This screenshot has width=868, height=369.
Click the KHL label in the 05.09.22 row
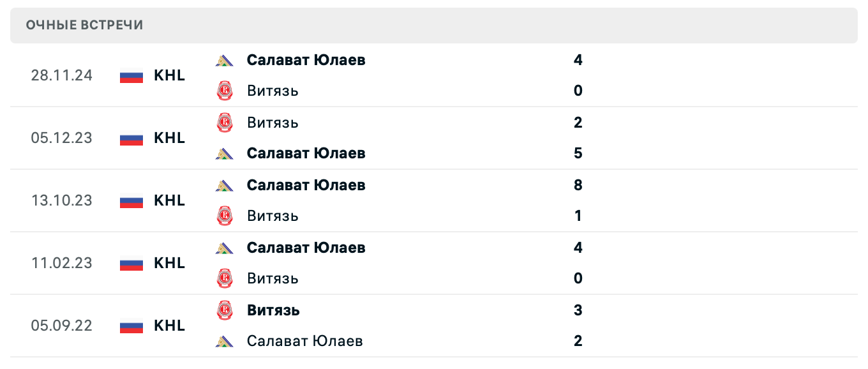169,326
